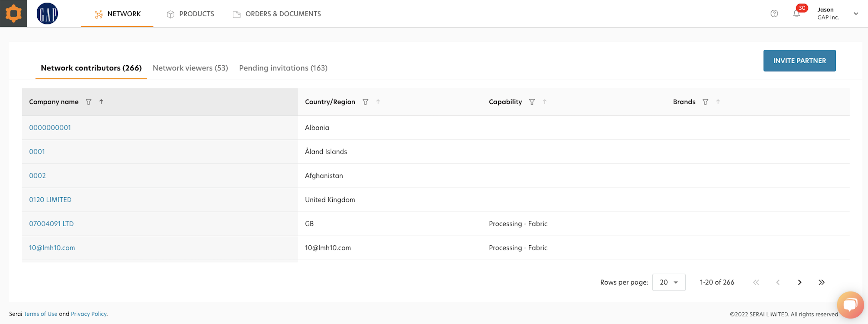Image resolution: width=868 pixels, height=324 pixels.
Task: Open ORDERS & DOCUMENTS navigation tab
Action: (277, 14)
